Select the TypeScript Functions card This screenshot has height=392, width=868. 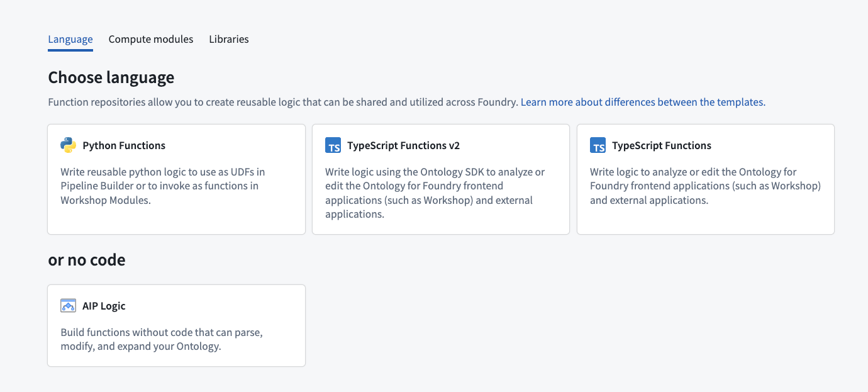pyautogui.click(x=705, y=179)
